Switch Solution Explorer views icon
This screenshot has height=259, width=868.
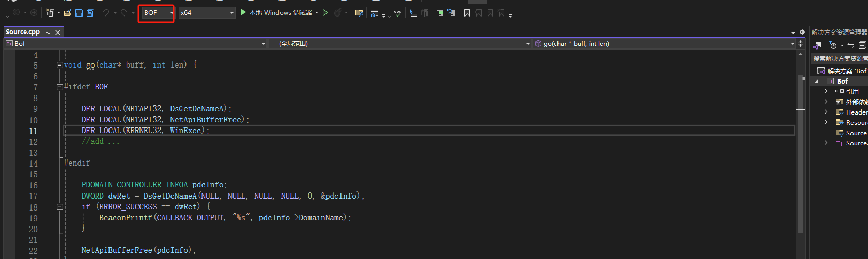click(x=818, y=45)
